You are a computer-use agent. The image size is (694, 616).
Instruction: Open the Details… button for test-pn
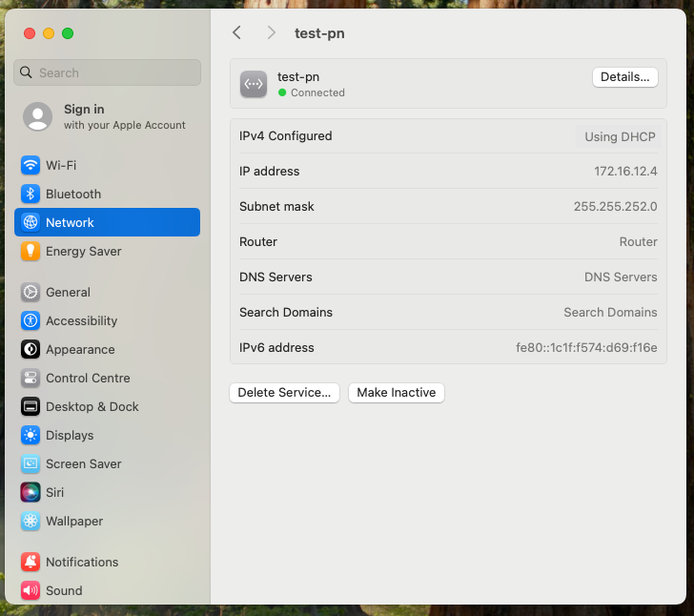(x=624, y=77)
